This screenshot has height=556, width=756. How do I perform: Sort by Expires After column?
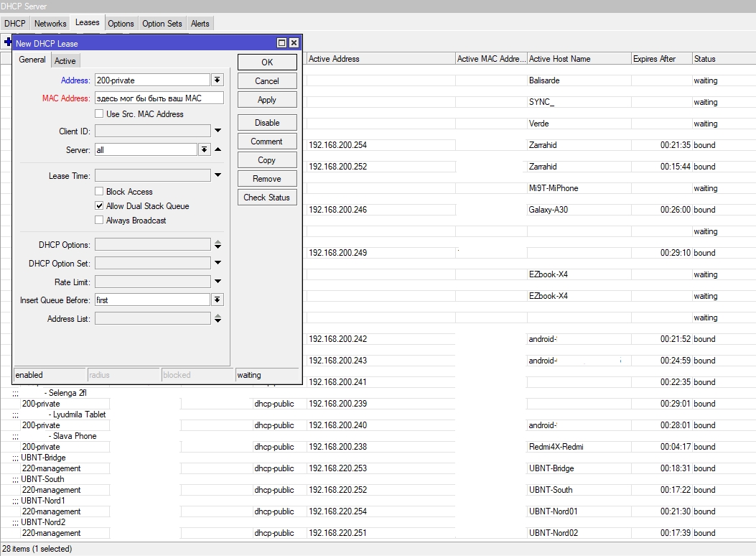pos(661,59)
